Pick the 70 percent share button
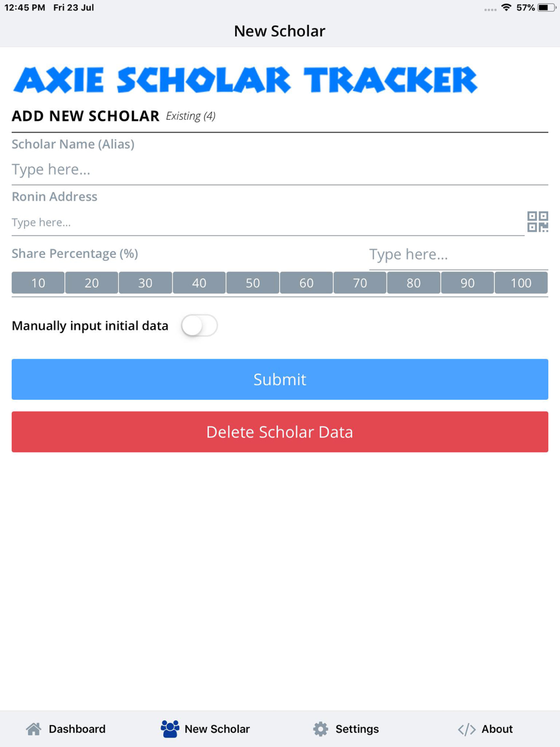Image resolution: width=560 pixels, height=747 pixels. (x=360, y=283)
